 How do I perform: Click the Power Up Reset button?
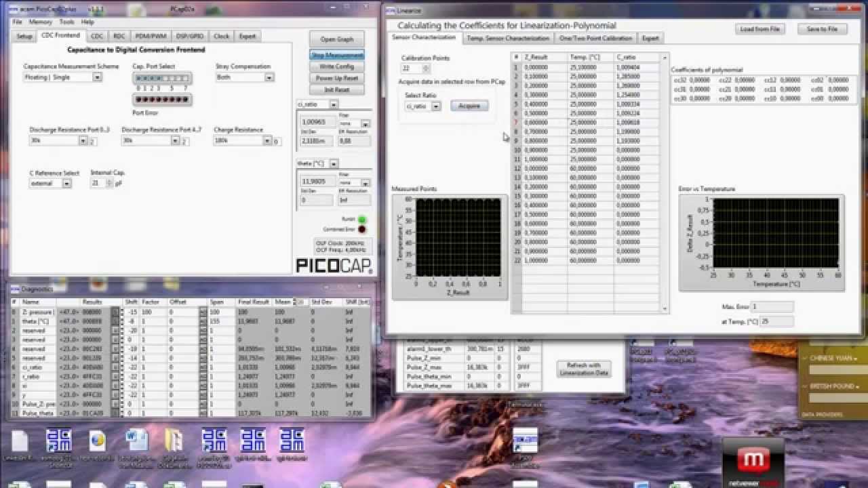(x=337, y=78)
